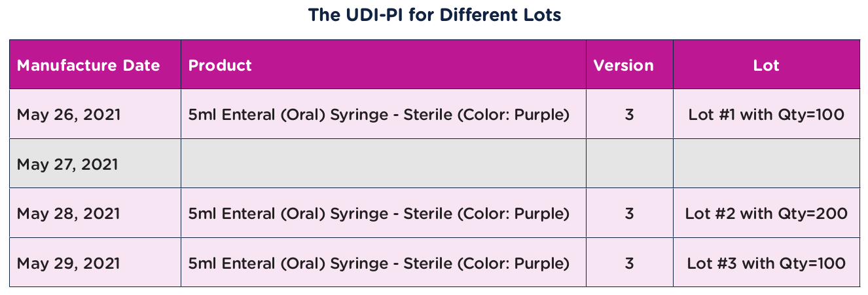Select the 'Lot' column header
The image size is (868, 295).
(766, 66)
